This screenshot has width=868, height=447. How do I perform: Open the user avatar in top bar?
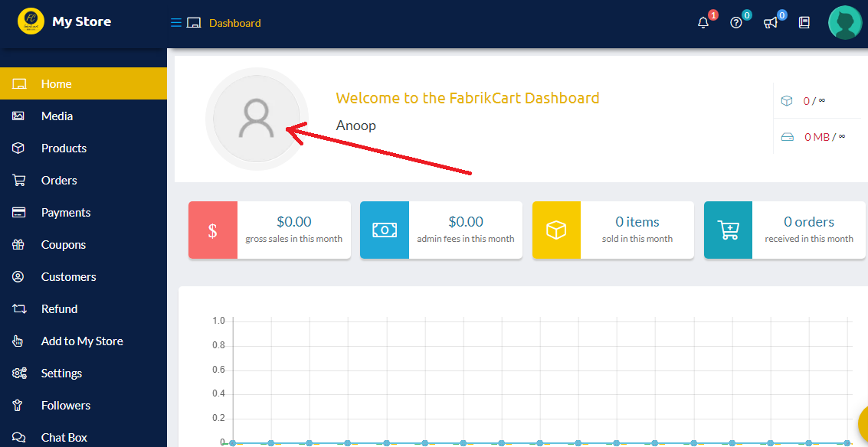pyautogui.click(x=845, y=23)
